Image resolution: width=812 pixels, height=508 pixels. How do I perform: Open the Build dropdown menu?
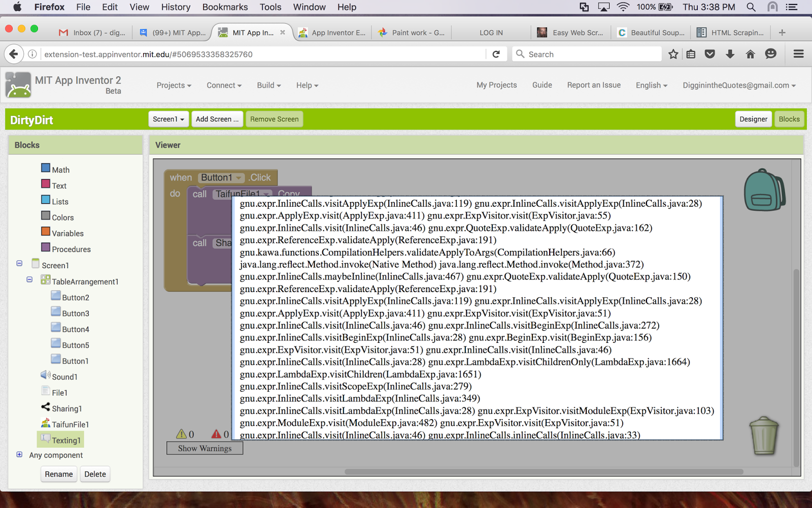[x=268, y=85]
